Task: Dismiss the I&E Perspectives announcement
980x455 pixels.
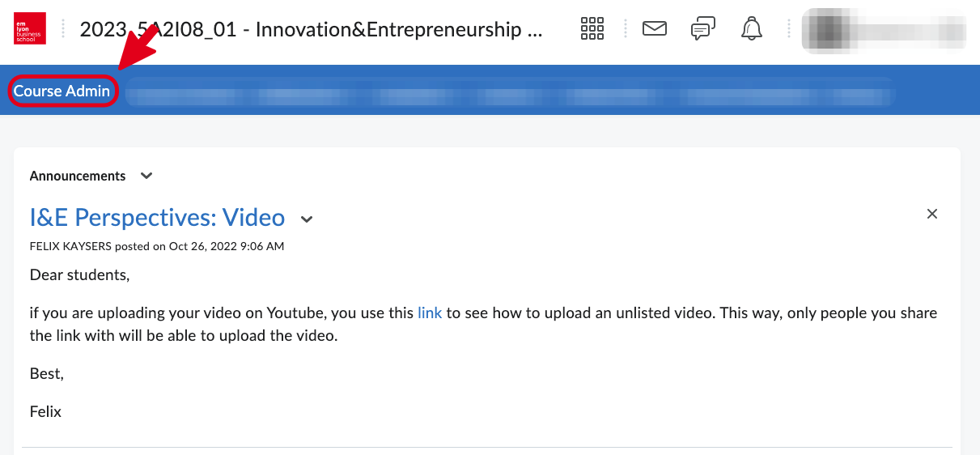Action: tap(932, 214)
